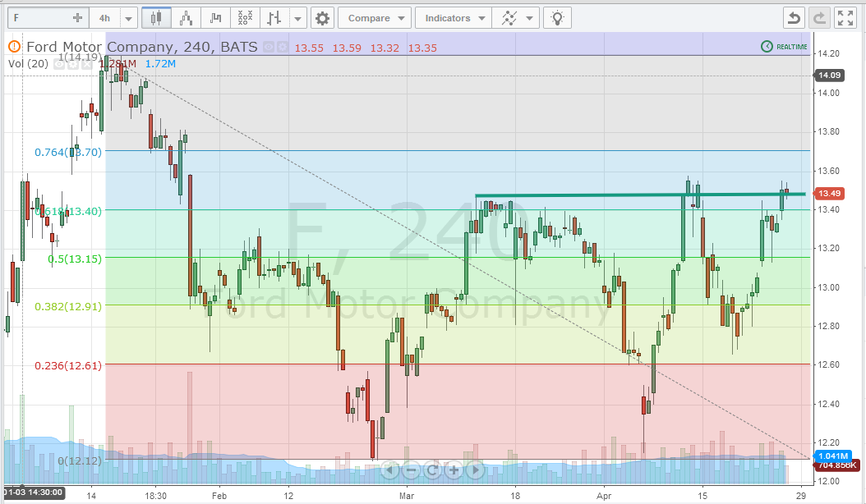Click the Ford Motor Company, 240, BATS title

[142, 47]
